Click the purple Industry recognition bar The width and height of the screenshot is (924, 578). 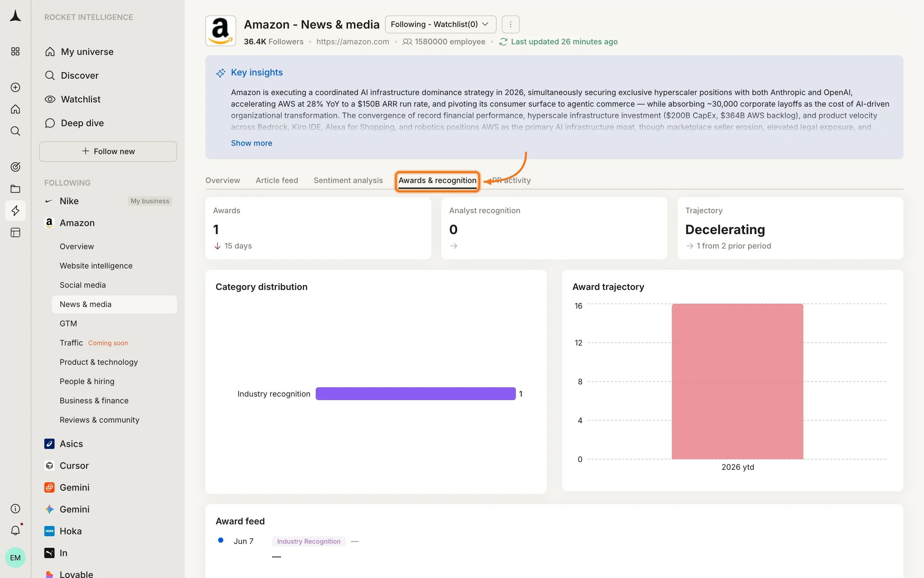tap(415, 394)
